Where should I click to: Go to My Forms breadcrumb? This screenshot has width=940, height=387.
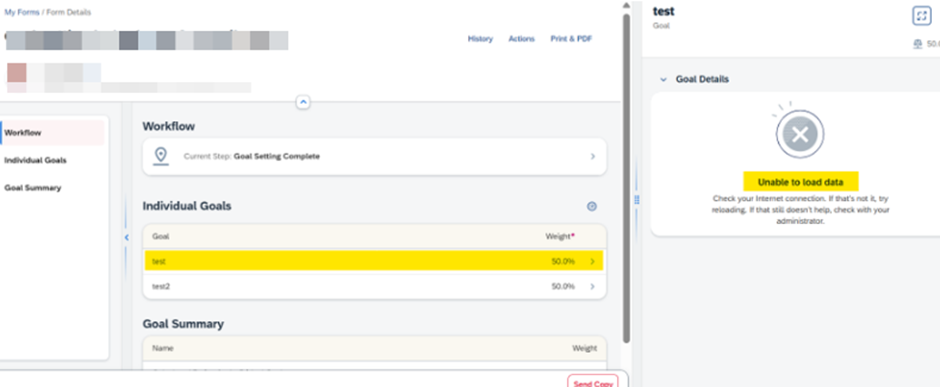(22, 12)
